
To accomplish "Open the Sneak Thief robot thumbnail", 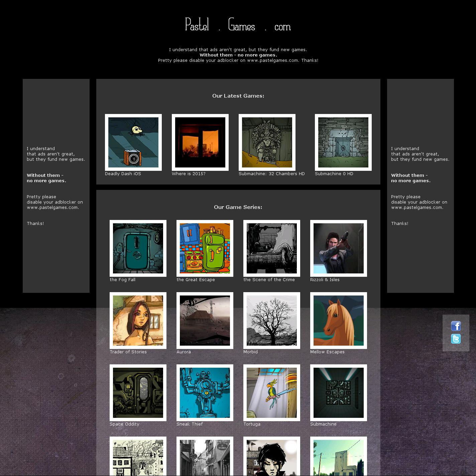I will (205, 393).
